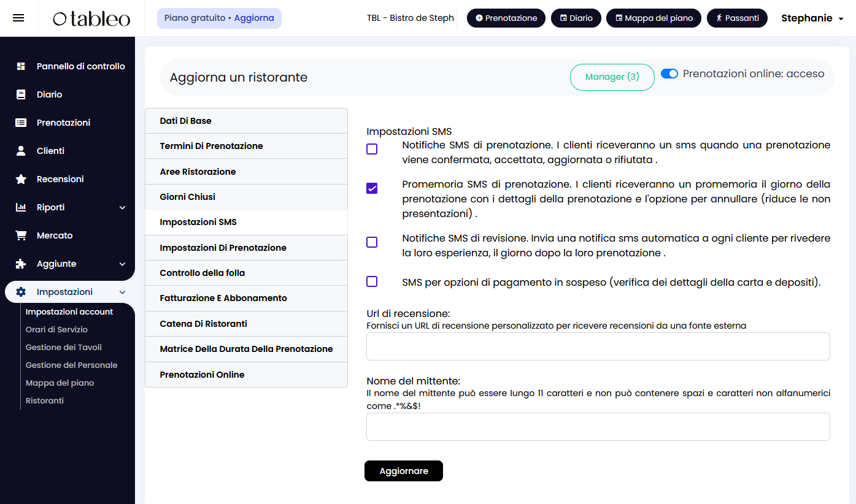Click the Riporti chart icon
Screen dimensions: 856x504
click(x=21, y=207)
